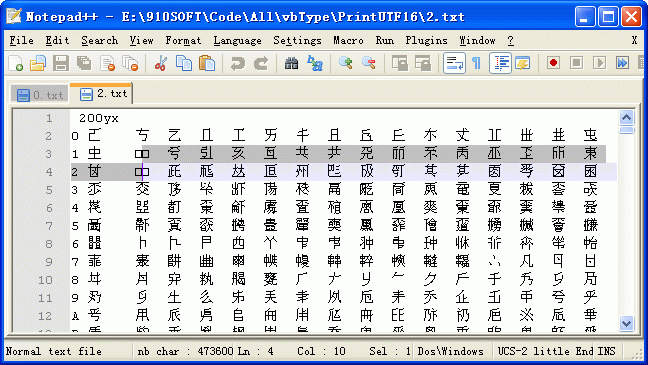
Task: Open the Run menu
Action: 385,41
